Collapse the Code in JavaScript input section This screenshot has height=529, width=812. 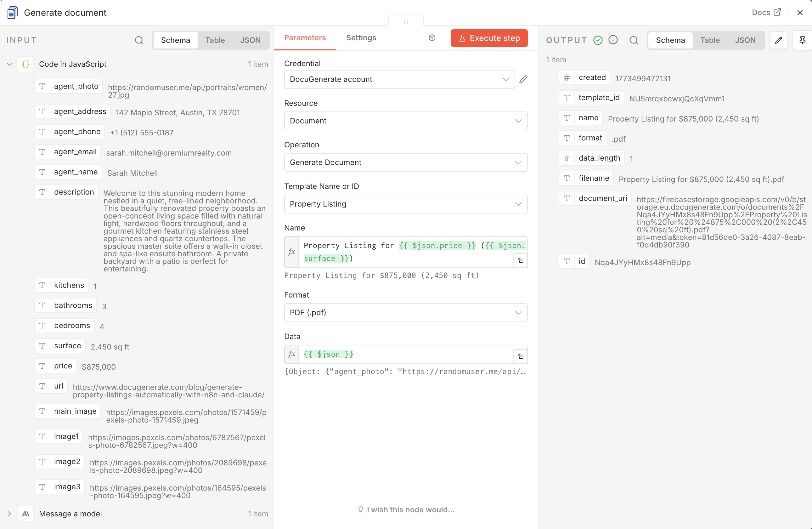[x=9, y=64]
